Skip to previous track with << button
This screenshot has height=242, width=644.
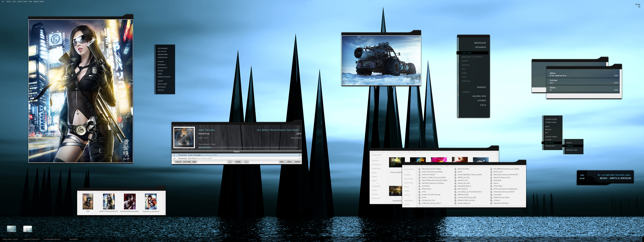[230, 162]
